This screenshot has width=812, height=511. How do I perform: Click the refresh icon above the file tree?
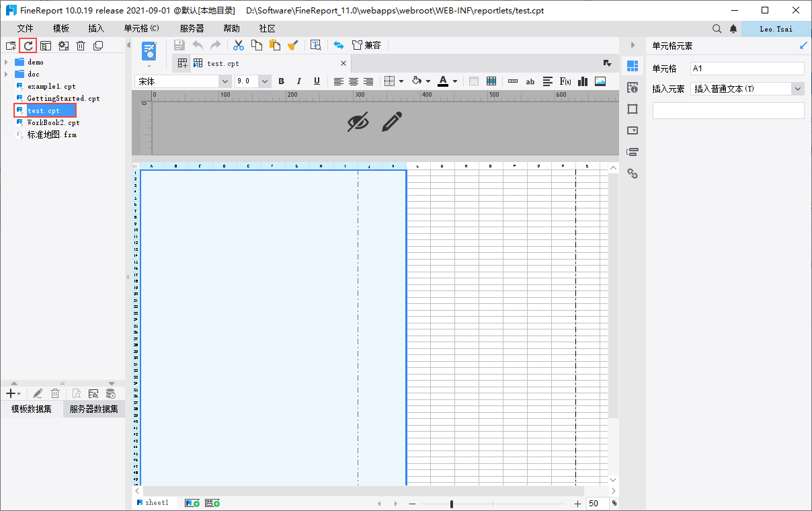[28, 46]
